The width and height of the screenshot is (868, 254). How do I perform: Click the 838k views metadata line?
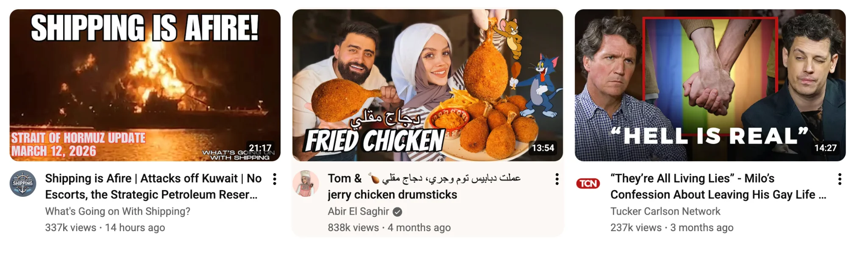point(389,228)
